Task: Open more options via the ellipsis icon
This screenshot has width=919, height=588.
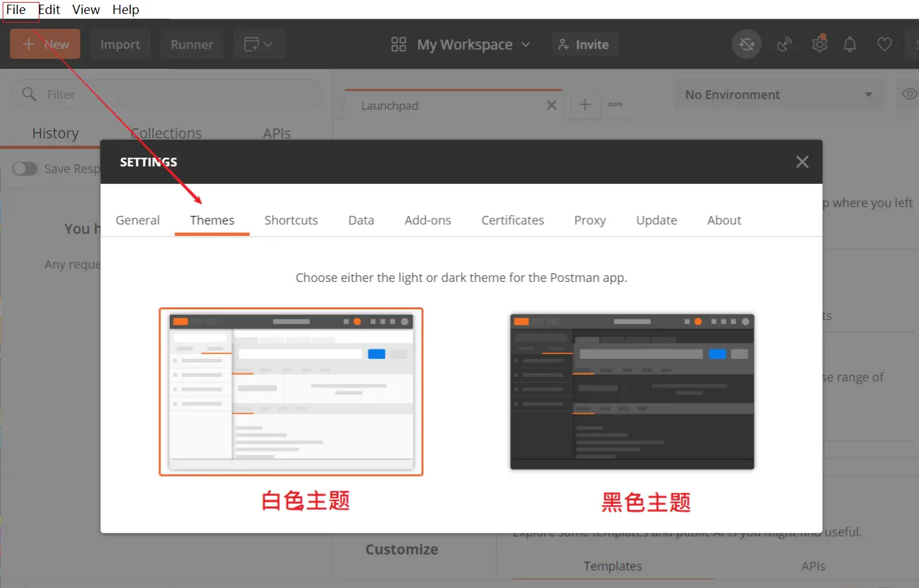Action: click(x=615, y=105)
